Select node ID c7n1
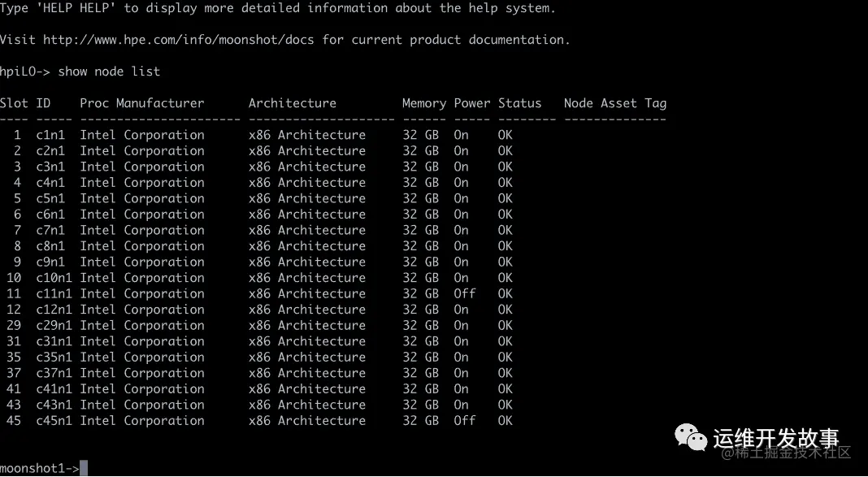Screen dimensions: 868x477 point(50,230)
